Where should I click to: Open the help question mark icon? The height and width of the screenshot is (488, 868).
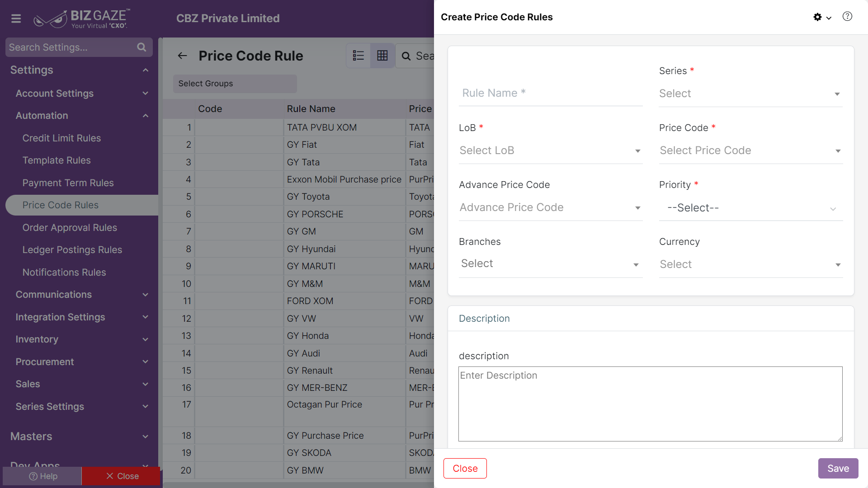(847, 17)
